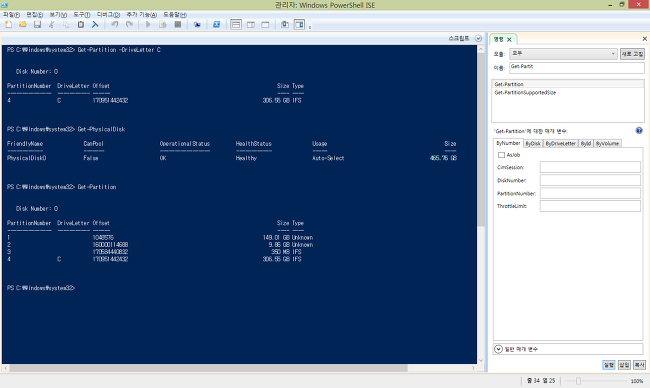Switch to the ByVolume tab
This screenshot has height=388, width=650.
point(607,143)
